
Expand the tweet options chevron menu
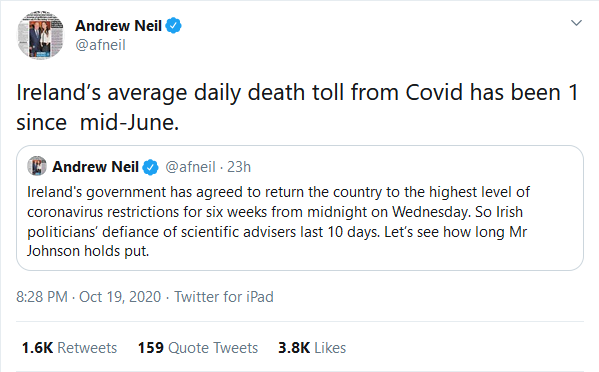tap(576, 23)
